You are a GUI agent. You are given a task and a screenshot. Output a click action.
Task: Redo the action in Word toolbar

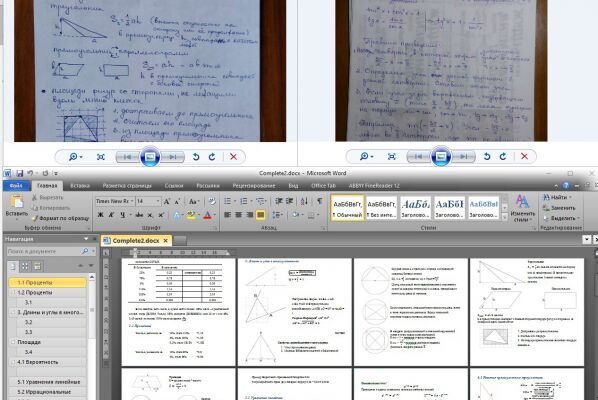[45, 173]
